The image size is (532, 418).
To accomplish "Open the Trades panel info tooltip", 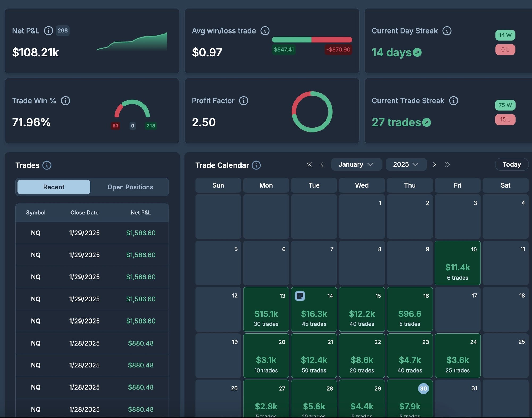I will pos(47,165).
